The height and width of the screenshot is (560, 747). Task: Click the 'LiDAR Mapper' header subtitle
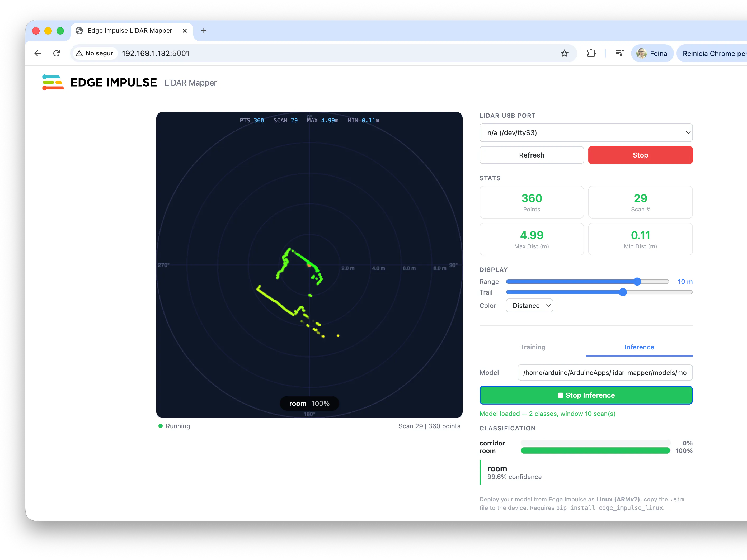point(190,83)
